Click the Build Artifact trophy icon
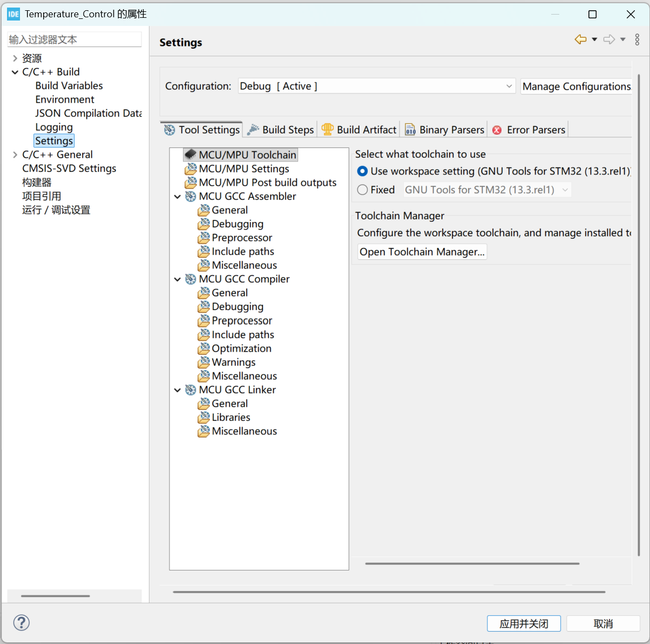Screen dimensions: 650x644 tap(327, 129)
